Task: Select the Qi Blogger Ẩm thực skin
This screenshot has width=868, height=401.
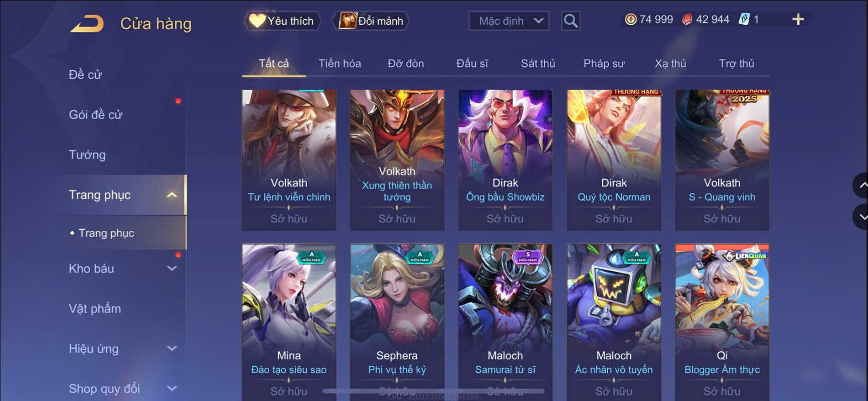Action: [x=722, y=322]
